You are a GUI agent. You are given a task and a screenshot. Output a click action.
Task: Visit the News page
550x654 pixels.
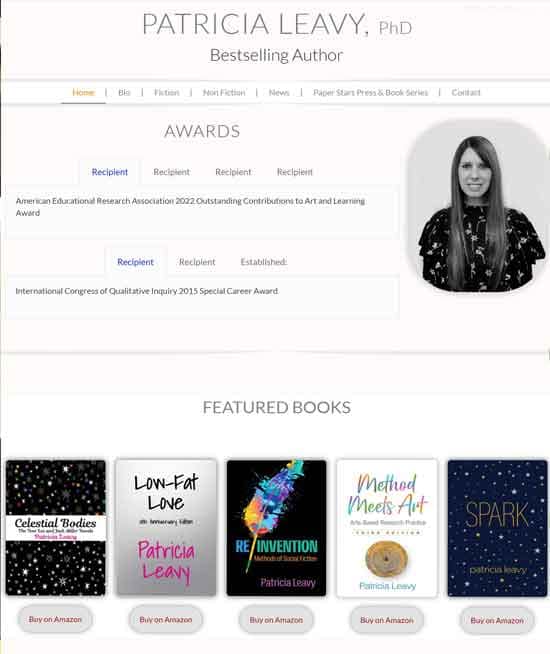point(279,93)
